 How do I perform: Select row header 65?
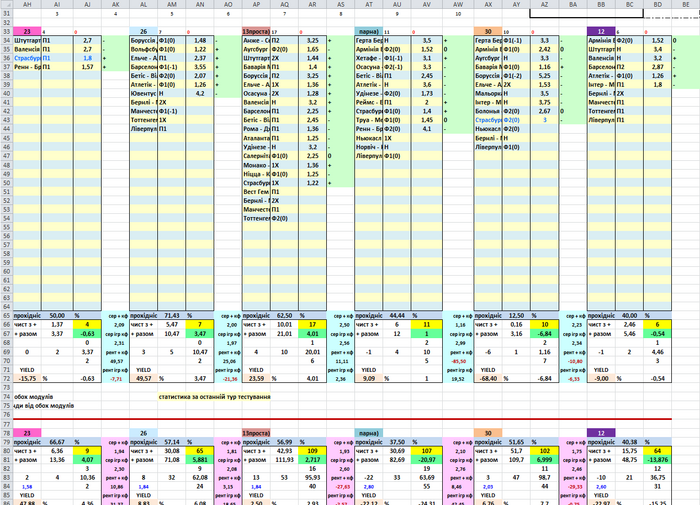6,315
